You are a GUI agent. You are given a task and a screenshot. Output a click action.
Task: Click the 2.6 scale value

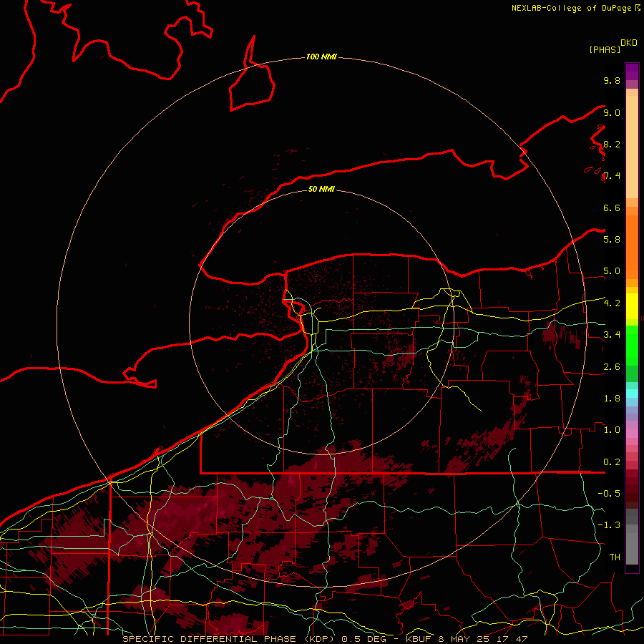(612, 367)
